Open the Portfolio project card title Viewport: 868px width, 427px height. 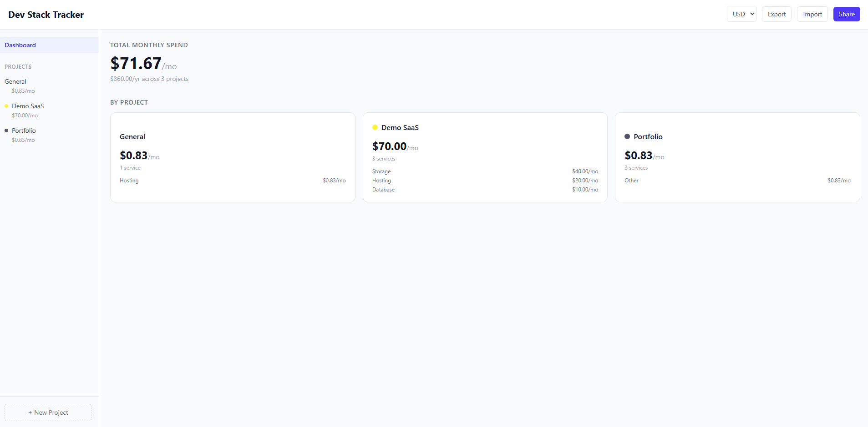648,136
